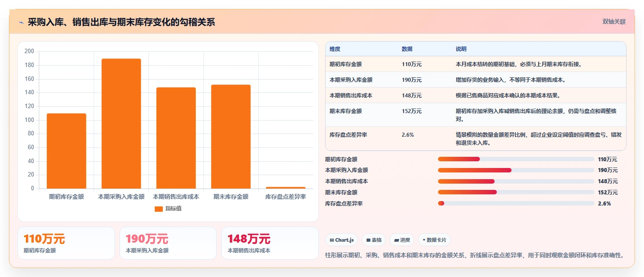Click x-axis label 期初库存金额
Screen dimensions: 644x277
(66, 197)
